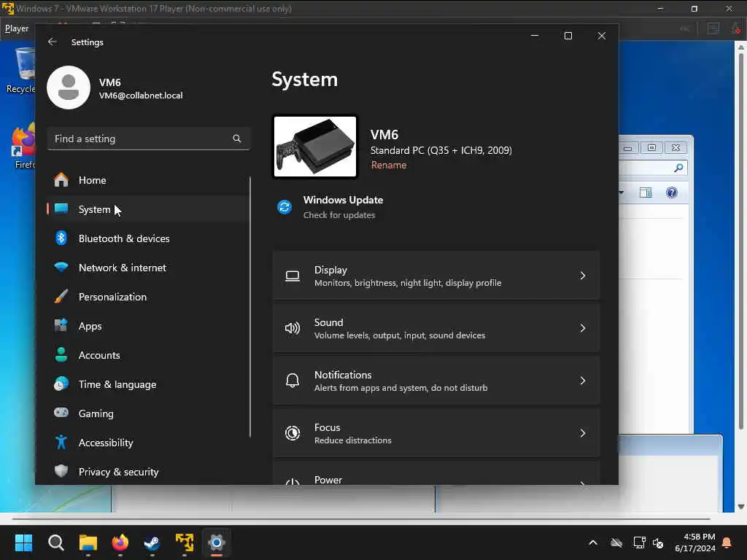Expand Sound chevron arrow

pyautogui.click(x=582, y=328)
